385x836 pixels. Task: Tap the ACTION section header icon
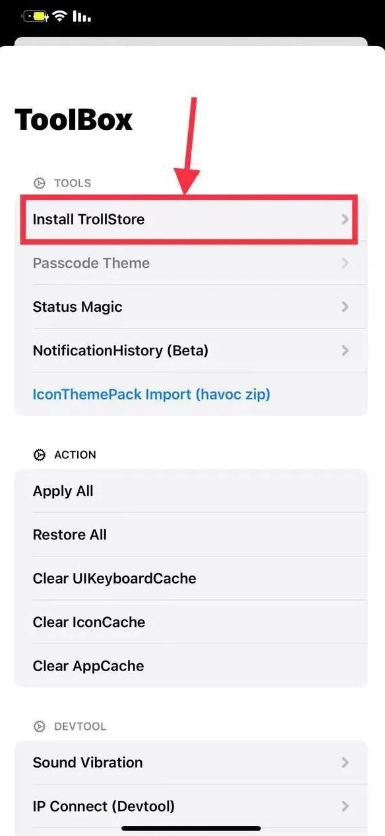(x=39, y=455)
